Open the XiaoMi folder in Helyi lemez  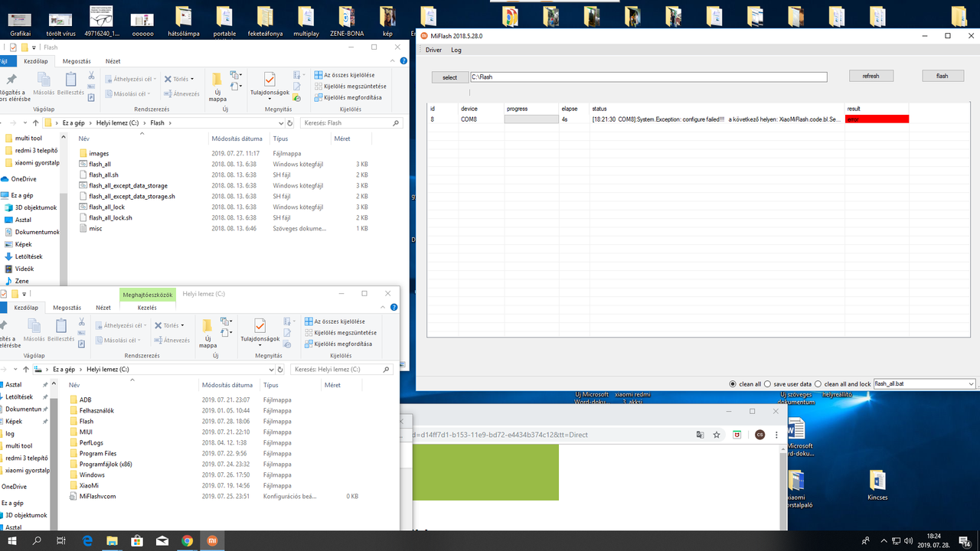[89, 486]
